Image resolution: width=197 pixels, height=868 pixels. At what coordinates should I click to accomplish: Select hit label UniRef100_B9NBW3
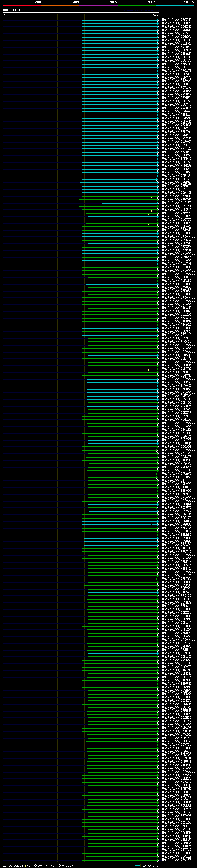click(176, 30)
